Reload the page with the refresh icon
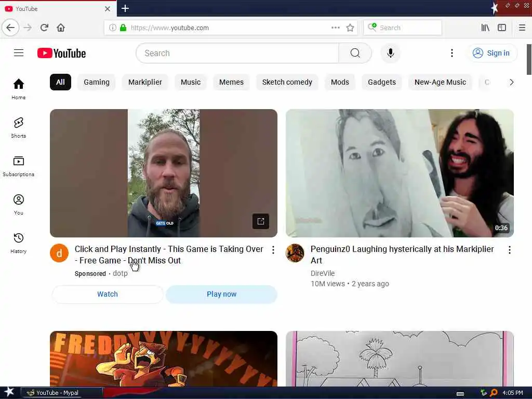Viewport: 532px width, 399px height. point(44,28)
